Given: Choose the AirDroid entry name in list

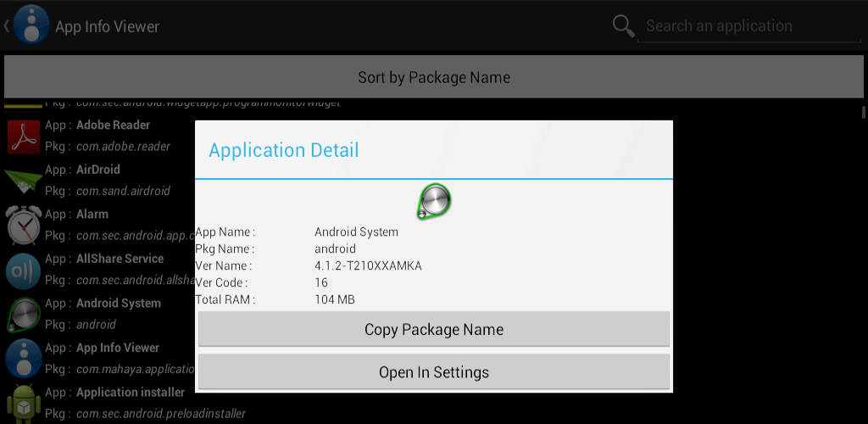Looking at the screenshot, I should (x=98, y=170).
